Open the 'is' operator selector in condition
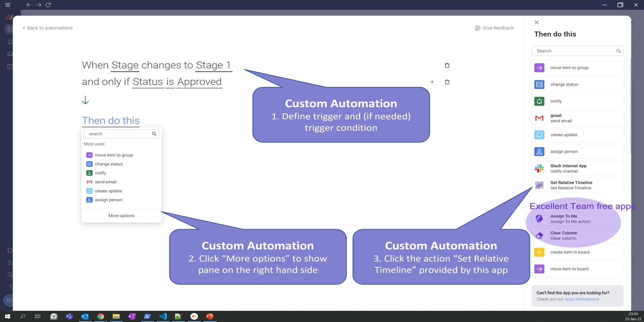 click(x=170, y=82)
